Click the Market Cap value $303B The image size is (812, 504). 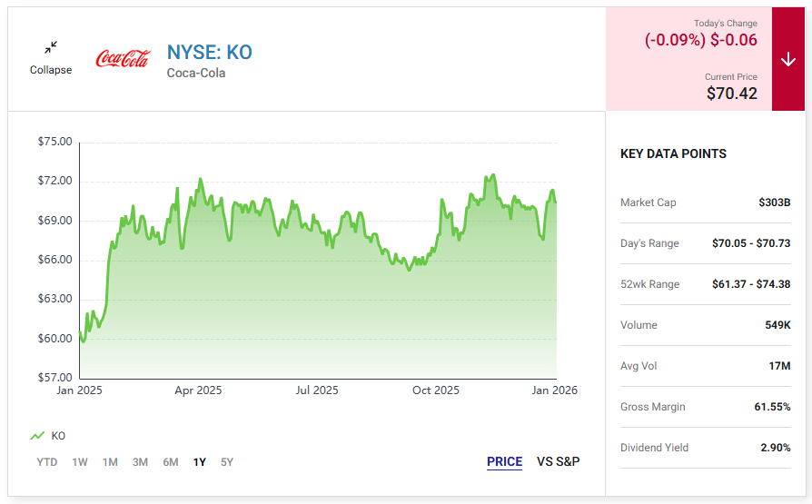point(775,203)
